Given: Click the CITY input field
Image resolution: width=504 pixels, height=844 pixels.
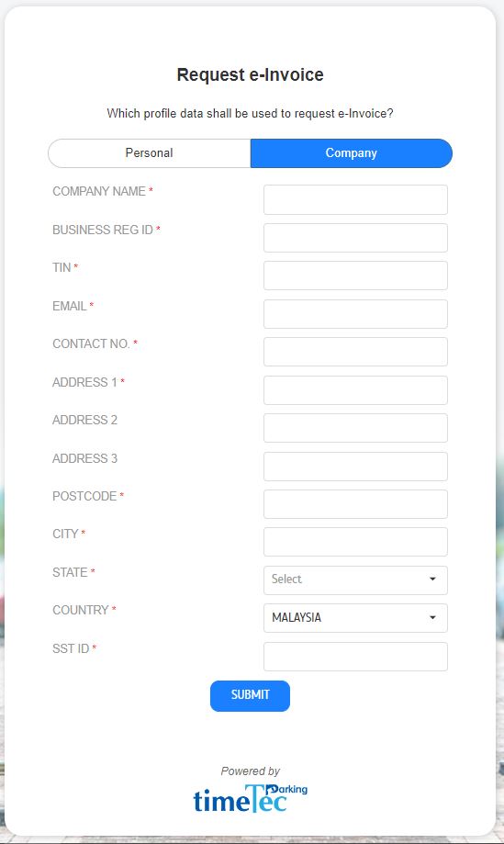Looking at the screenshot, I should (x=355, y=542).
